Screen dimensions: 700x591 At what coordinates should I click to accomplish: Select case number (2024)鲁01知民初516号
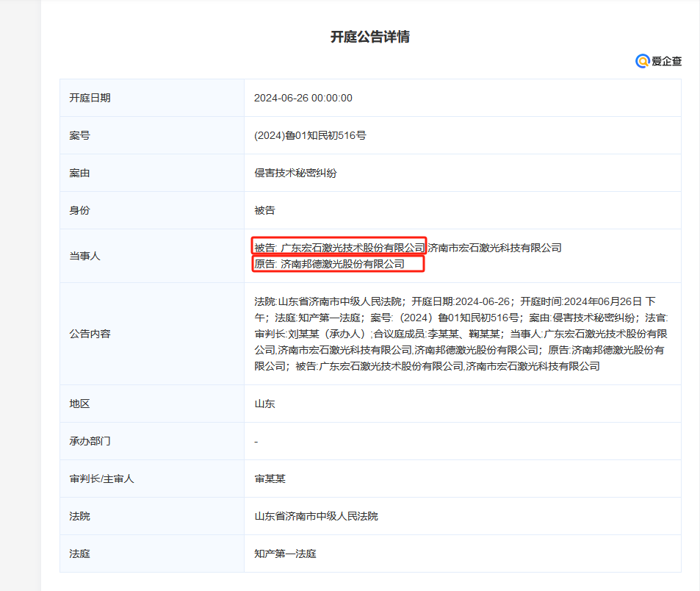coord(310,135)
